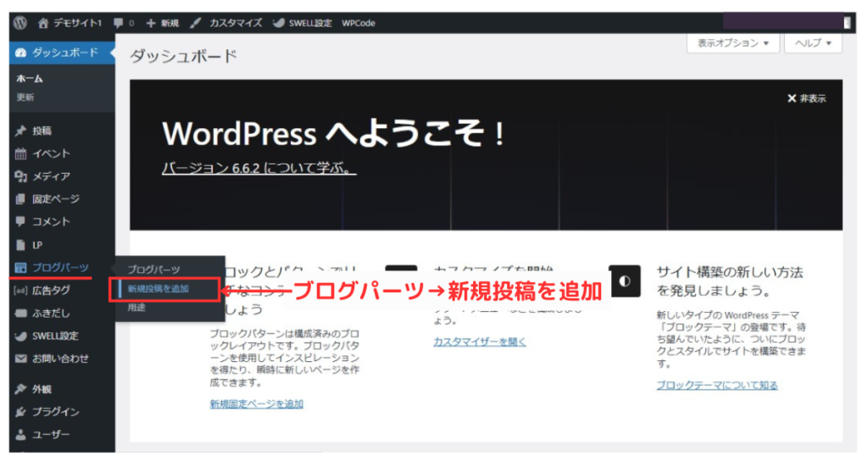Choose 用途 in the flyout submenu

point(136,307)
